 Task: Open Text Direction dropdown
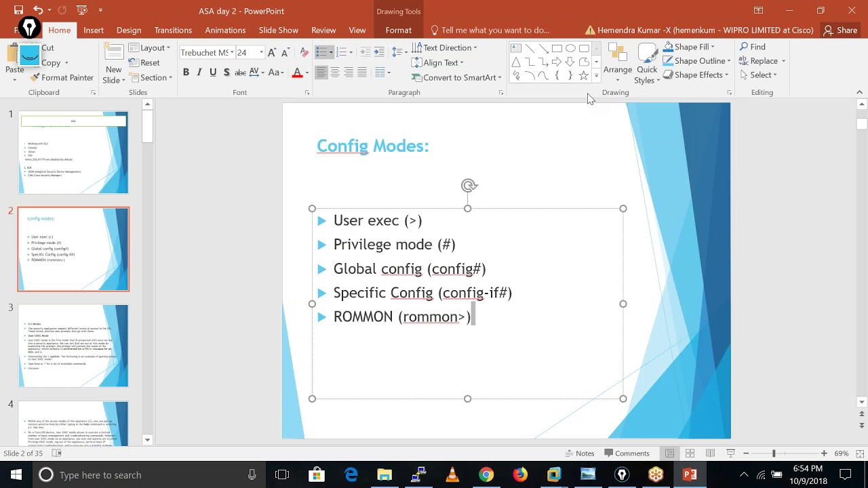coord(444,47)
